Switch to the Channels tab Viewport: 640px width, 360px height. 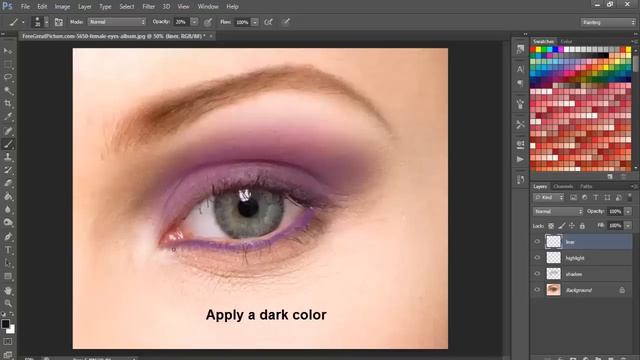click(x=563, y=187)
